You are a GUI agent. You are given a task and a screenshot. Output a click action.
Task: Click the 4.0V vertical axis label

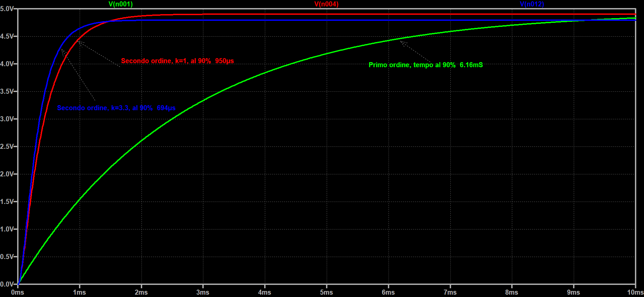(7, 64)
